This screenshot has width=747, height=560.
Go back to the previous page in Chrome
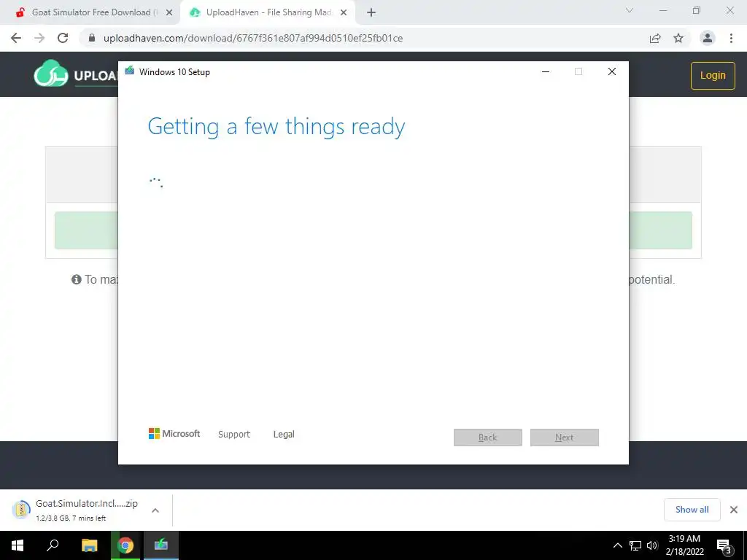(x=16, y=38)
